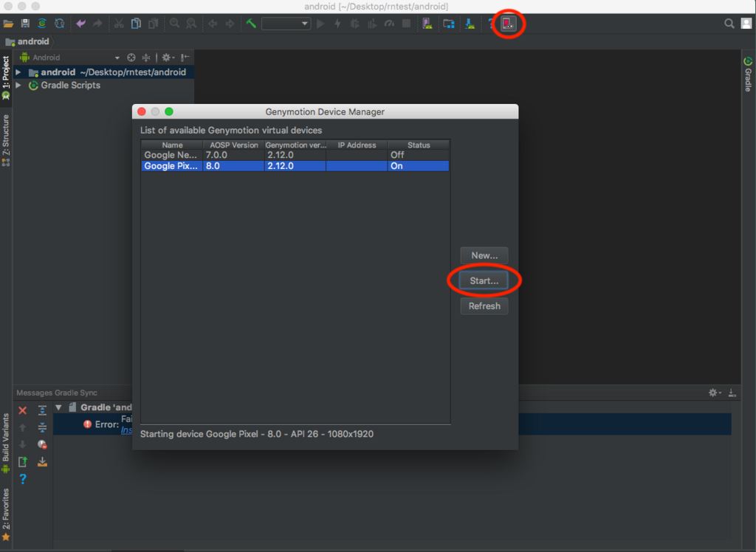Screen dimensions: 756x552
Task: Click the purple Undo arrow icon
Action: pyautogui.click(x=81, y=24)
